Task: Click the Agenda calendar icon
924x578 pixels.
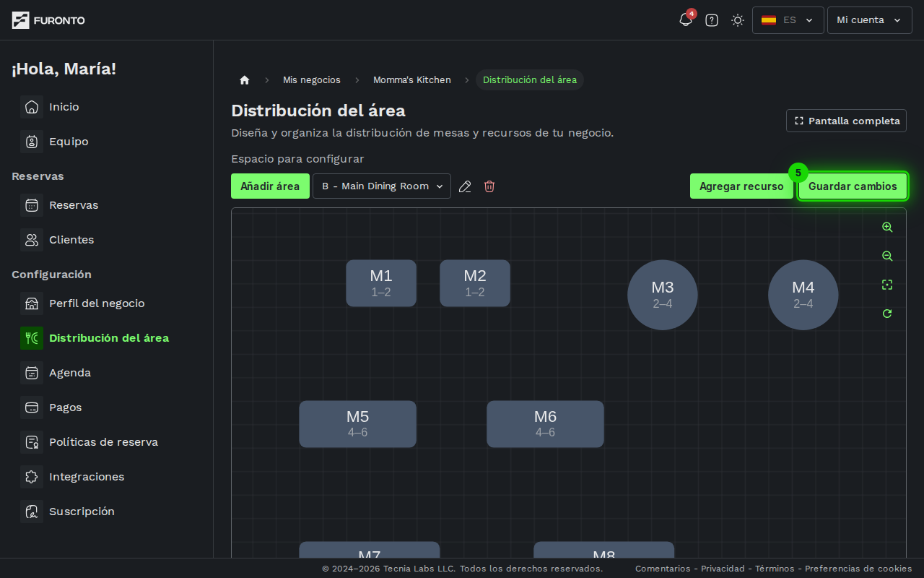Action: pyautogui.click(x=32, y=373)
